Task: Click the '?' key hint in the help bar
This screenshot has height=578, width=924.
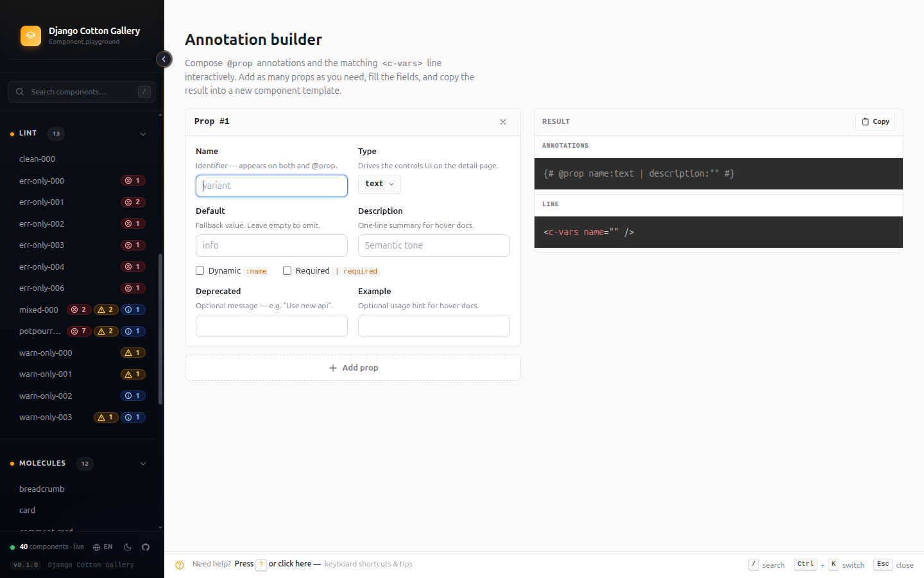Action: 261,565
